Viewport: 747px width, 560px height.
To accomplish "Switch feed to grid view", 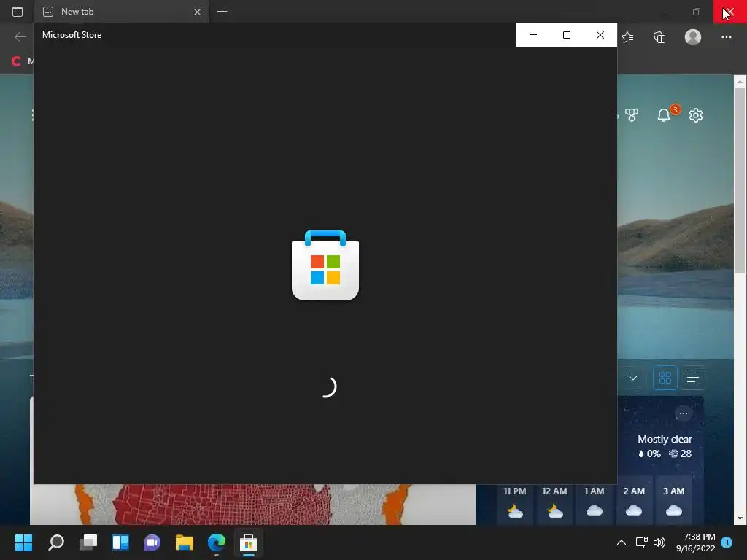I will [665, 378].
